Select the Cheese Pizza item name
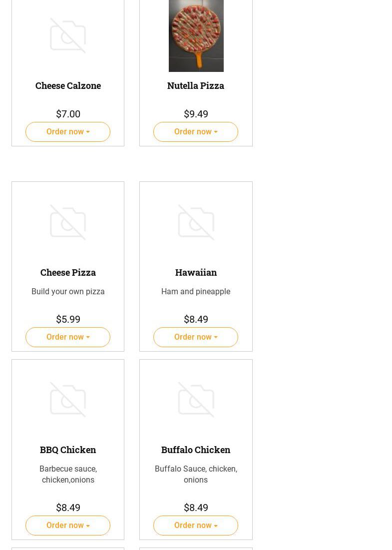Viewport: 392px width, 550px height. click(68, 272)
